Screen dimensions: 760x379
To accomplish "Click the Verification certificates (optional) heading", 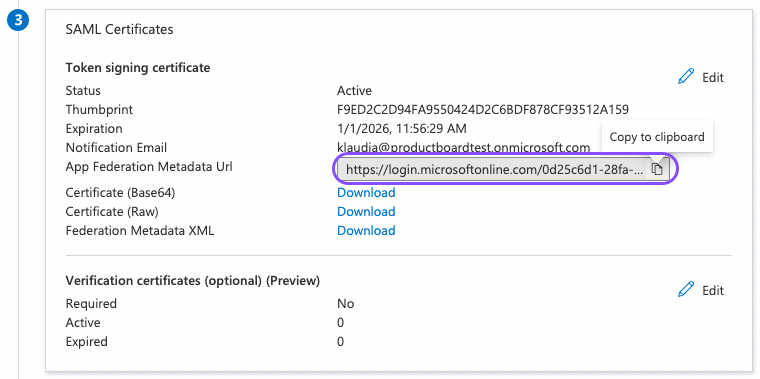I will [x=192, y=281].
